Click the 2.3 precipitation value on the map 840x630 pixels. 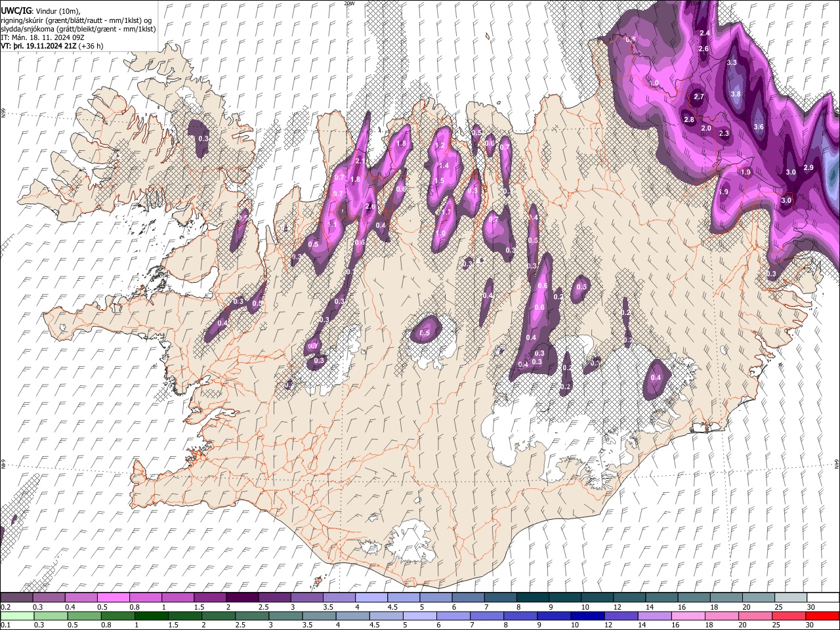(724, 133)
